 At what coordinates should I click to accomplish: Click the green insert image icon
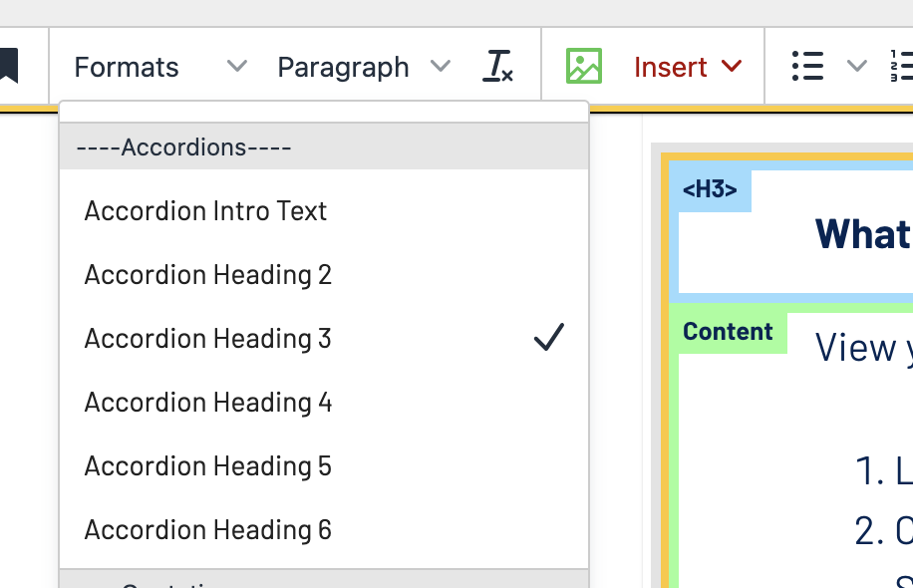[x=584, y=67]
